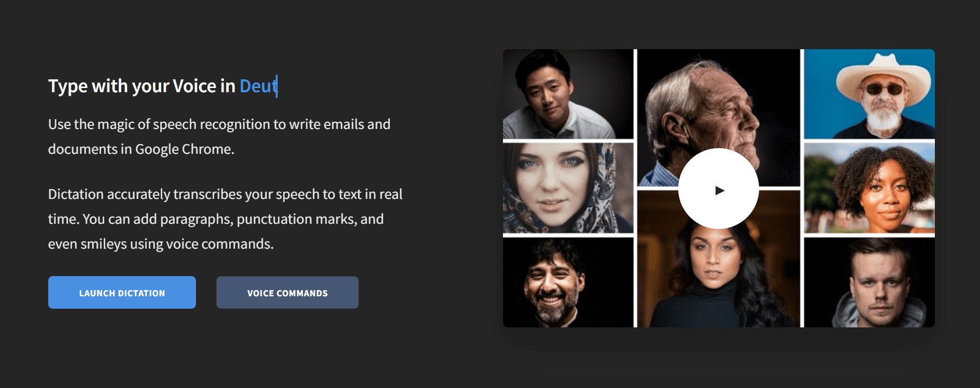Screen dimensions: 980x388
Task: Click the Launch Dictation button
Action: [x=122, y=293]
